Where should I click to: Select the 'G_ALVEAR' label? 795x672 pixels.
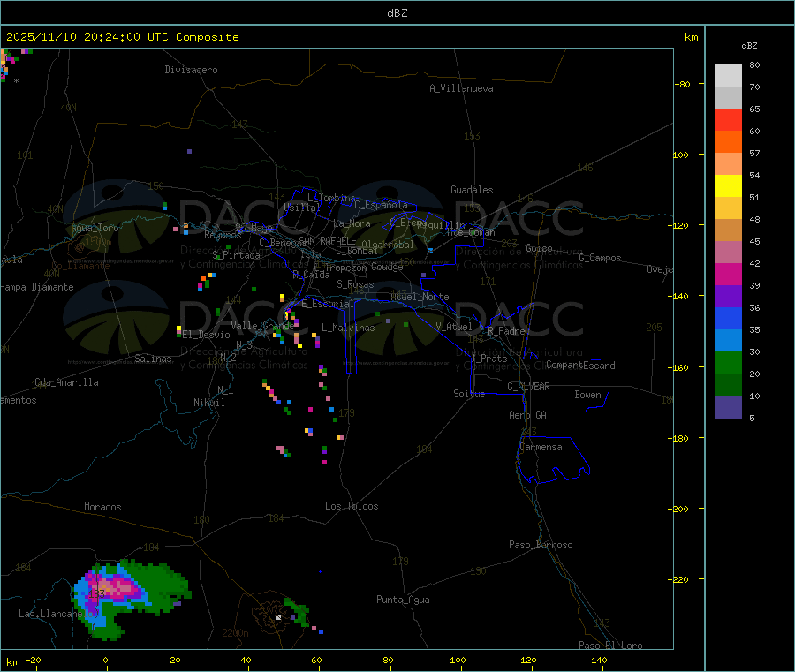529,387
